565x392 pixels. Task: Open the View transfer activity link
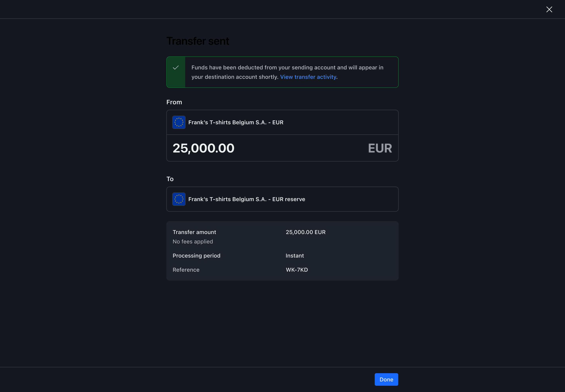pyautogui.click(x=308, y=77)
